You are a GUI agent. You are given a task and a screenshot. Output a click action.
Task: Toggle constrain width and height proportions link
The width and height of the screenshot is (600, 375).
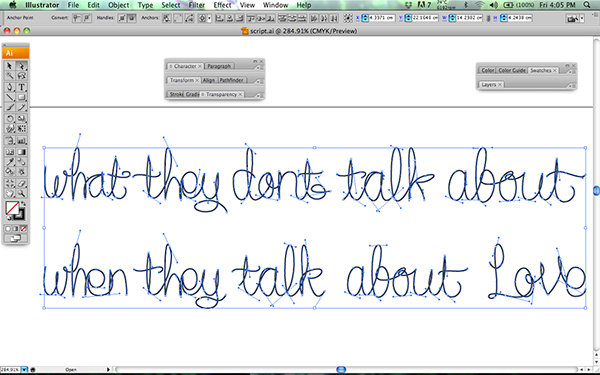tap(488, 18)
